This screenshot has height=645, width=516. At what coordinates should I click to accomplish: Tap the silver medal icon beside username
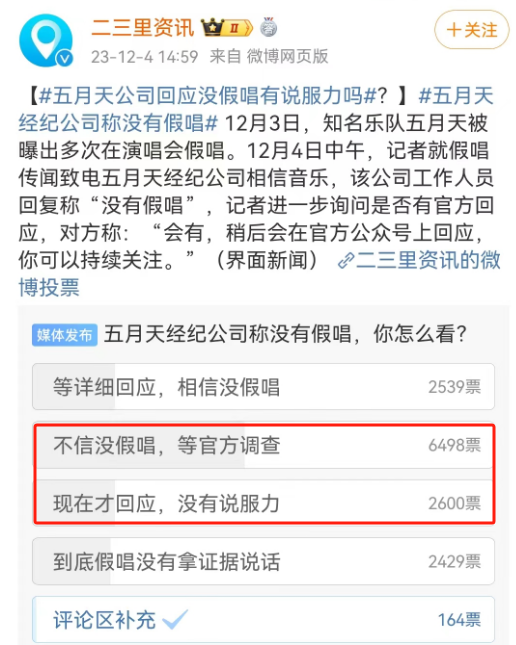268,27
